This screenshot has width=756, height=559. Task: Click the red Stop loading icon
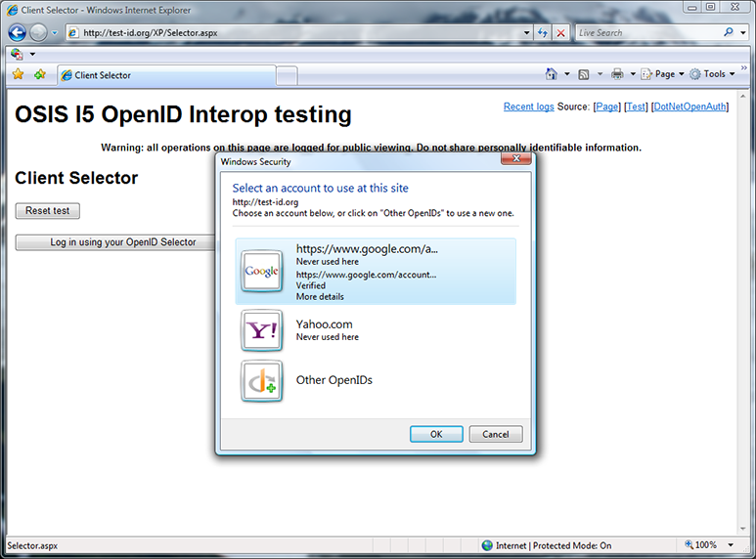(x=561, y=32)
